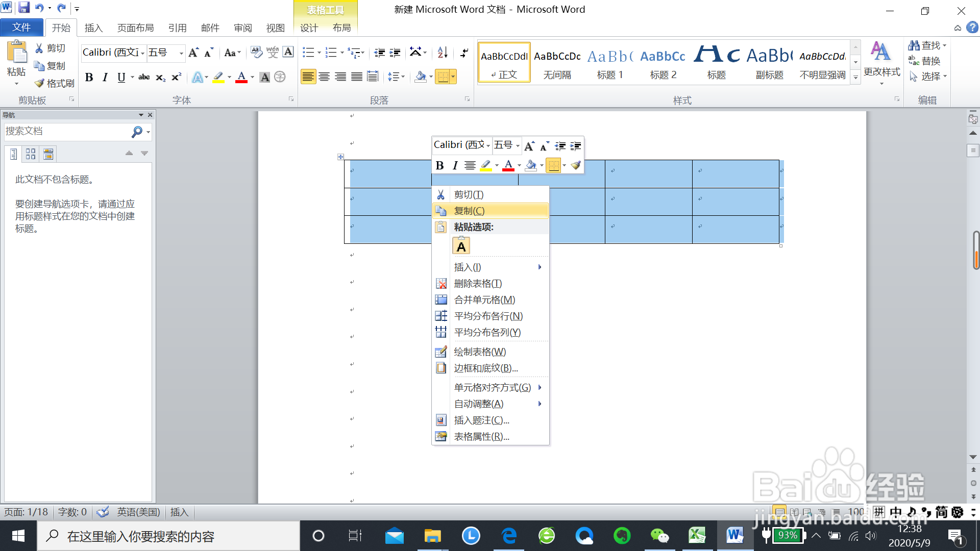Apply the No Spacing (无间隔) style
980x551 pixels.
557,62
